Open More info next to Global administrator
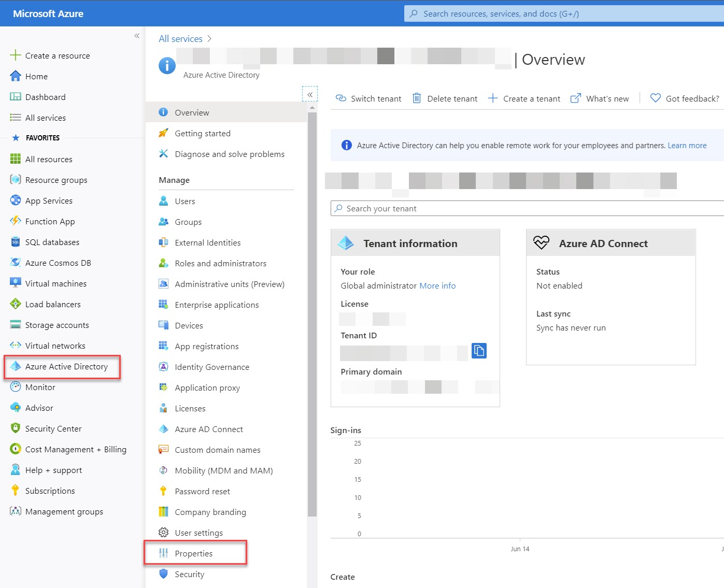The width and height of the screenshot is (724, 588). [x=437, y=285]
